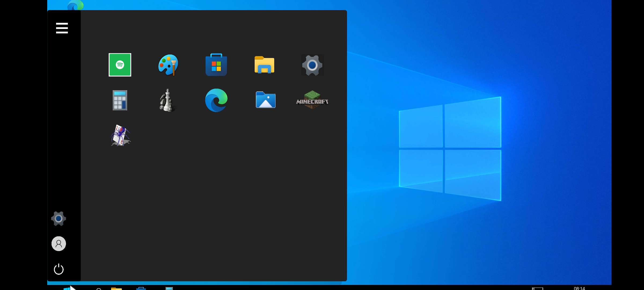Open Microsoft Store tile in Start menu

point(216,65)
